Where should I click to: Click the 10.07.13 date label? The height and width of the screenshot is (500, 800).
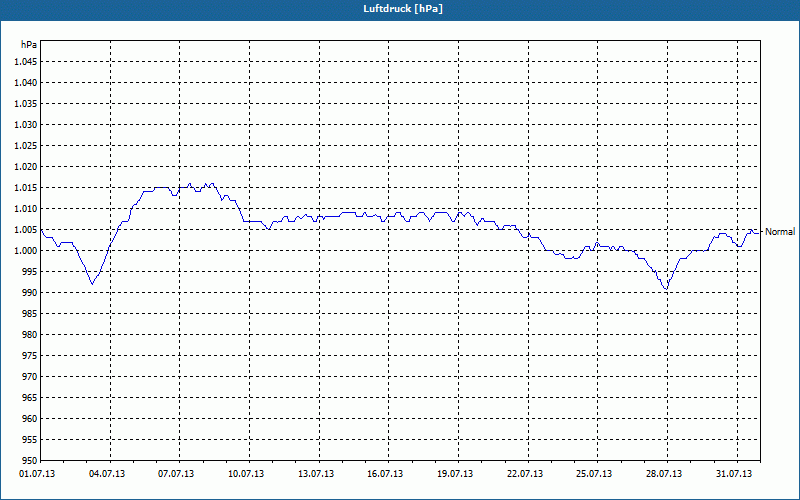pyautogui.click(x=246, y=474)
